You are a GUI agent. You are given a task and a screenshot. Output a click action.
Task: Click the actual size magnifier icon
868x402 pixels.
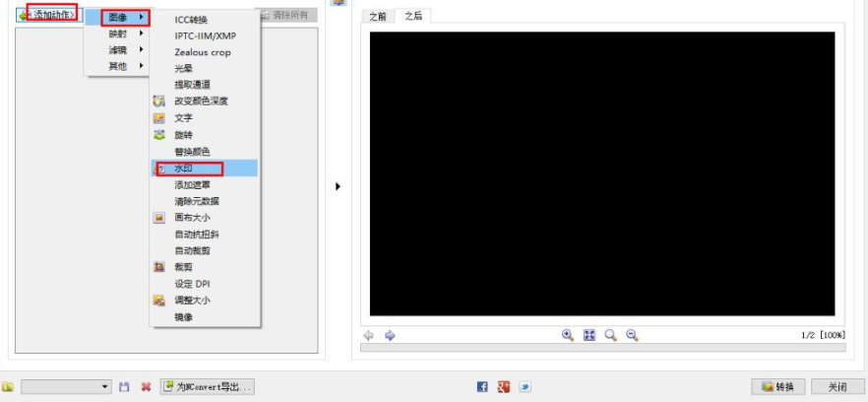pyautogui.click(x=610, y=335)
